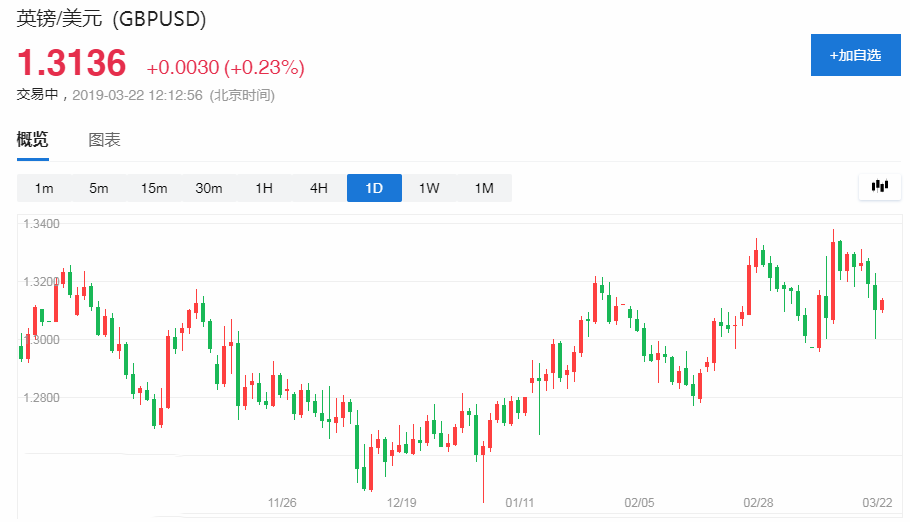This screenshot has width=910, height=522.
Task: Switch to the 图表 tab
Action: (104, 140)
